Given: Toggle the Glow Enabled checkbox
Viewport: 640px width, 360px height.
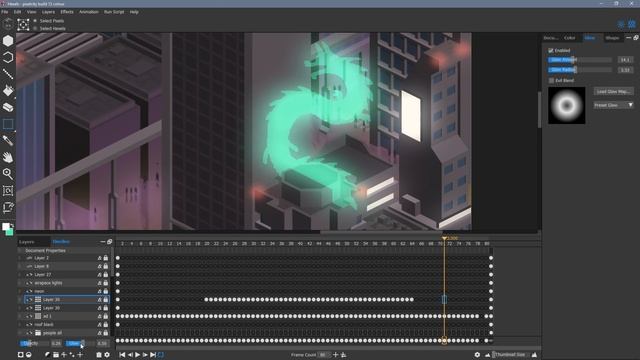Looking at the screenshot, I should click(x=551, y=50).
